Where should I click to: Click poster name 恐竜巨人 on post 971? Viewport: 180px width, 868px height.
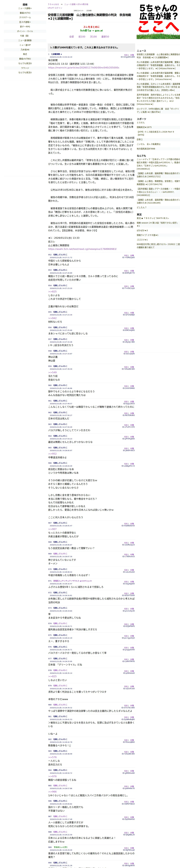72,581
